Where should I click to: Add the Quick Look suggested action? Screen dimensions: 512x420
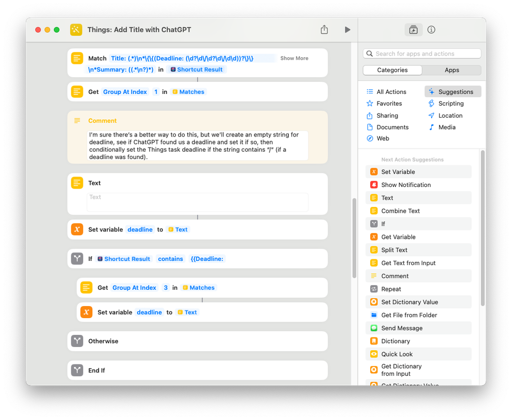pyautogui.click(x=419, y=355)
